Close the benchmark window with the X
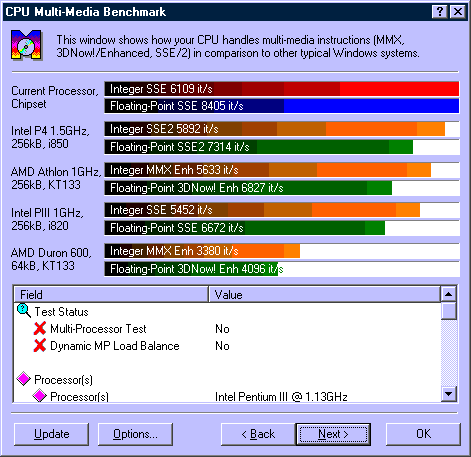 pos(458,12)
